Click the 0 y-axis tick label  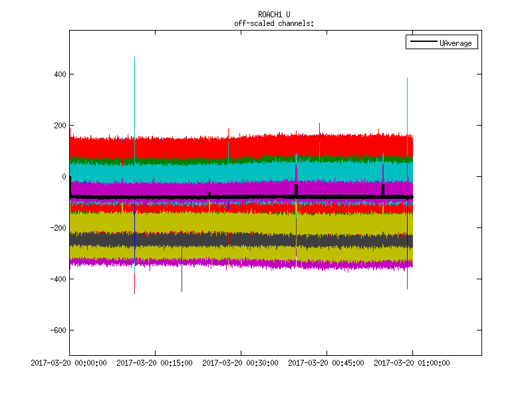click(64, 177)
